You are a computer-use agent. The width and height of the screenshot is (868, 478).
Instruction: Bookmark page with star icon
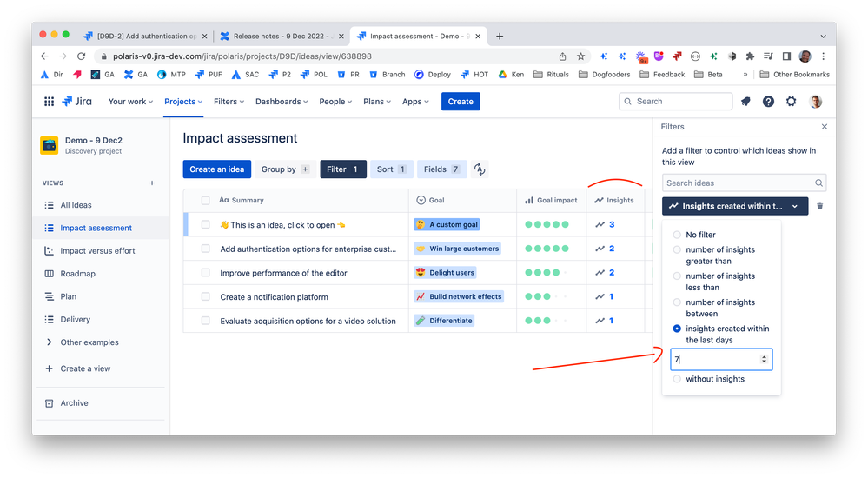pos(580,56)
